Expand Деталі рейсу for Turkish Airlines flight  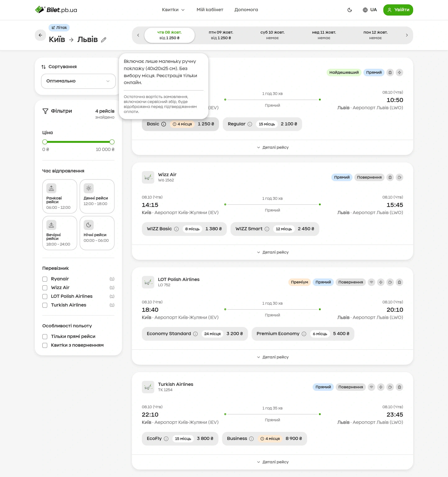tap(273, 462)
